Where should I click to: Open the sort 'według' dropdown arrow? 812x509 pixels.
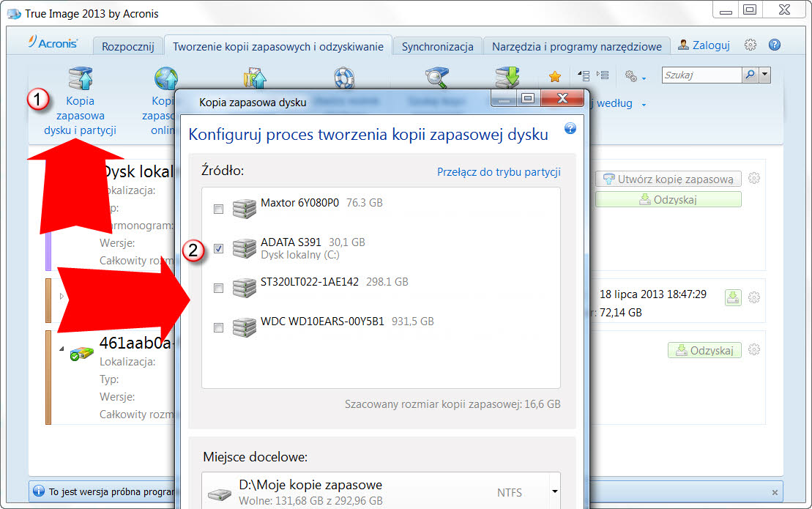[x=644, y=105]
